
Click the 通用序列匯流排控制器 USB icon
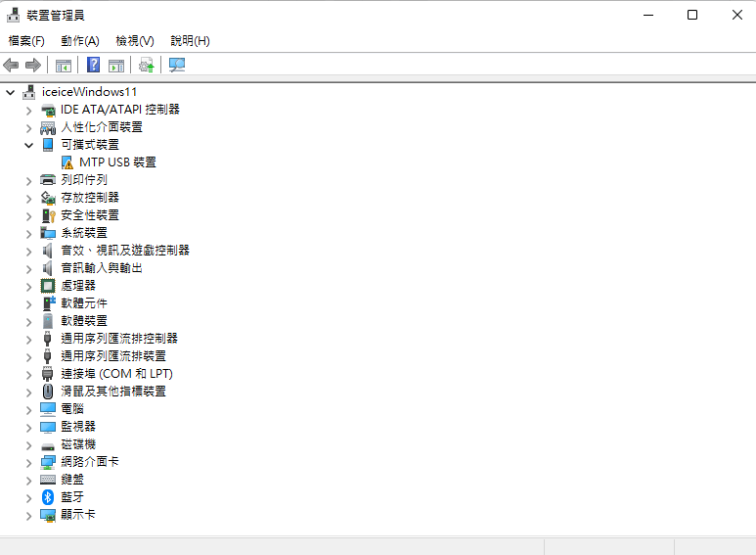[47, 339]
